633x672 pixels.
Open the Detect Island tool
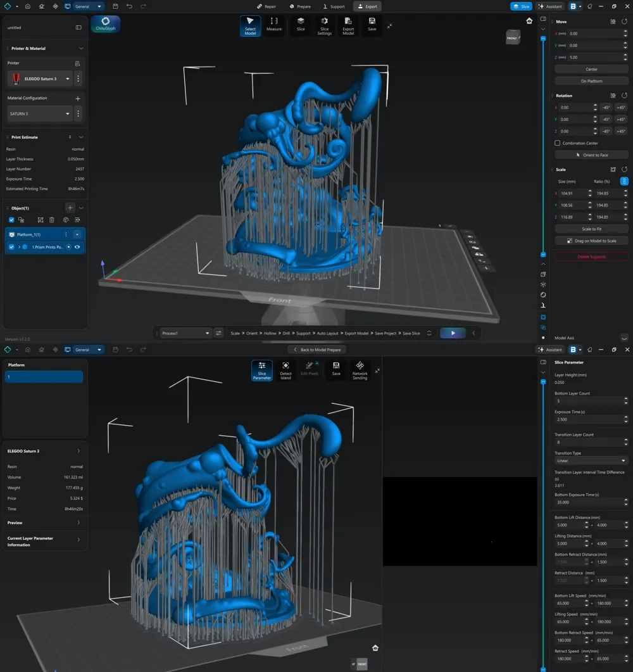pos(285,371)
